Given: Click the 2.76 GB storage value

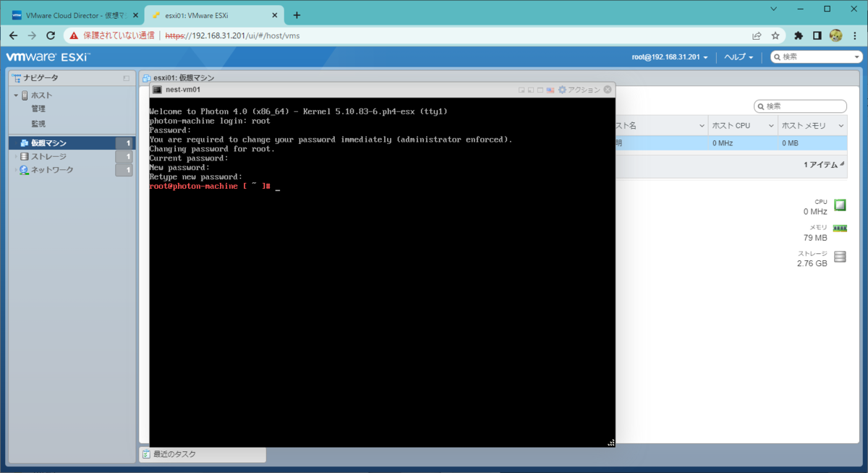Looking at the screenshot, I should [812, 264].
